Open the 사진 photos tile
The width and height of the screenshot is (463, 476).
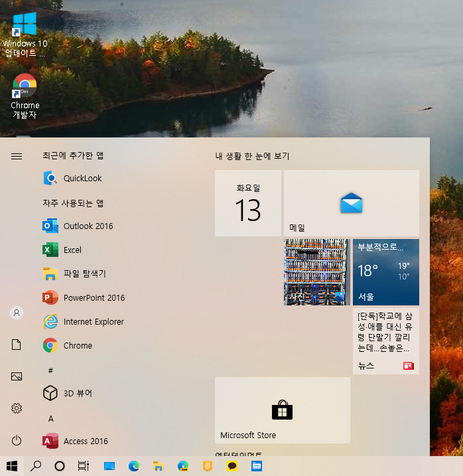316,272
